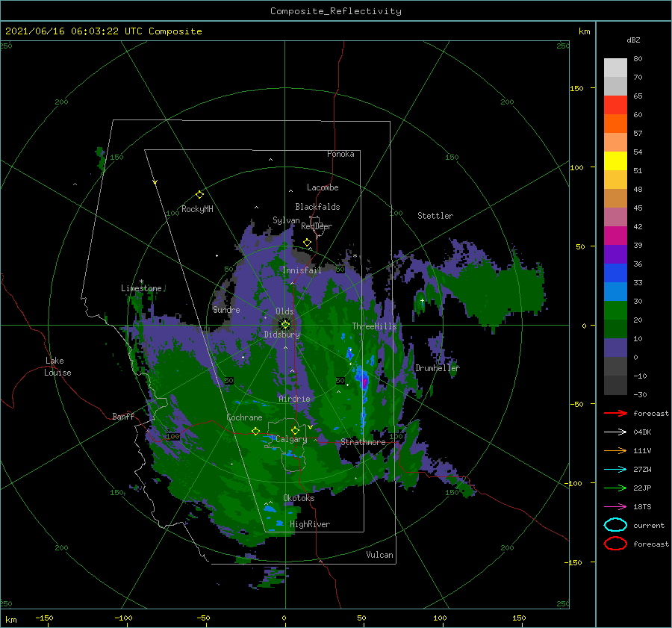
Task: Click the Didsbury town label
Action: click(281, 335)
